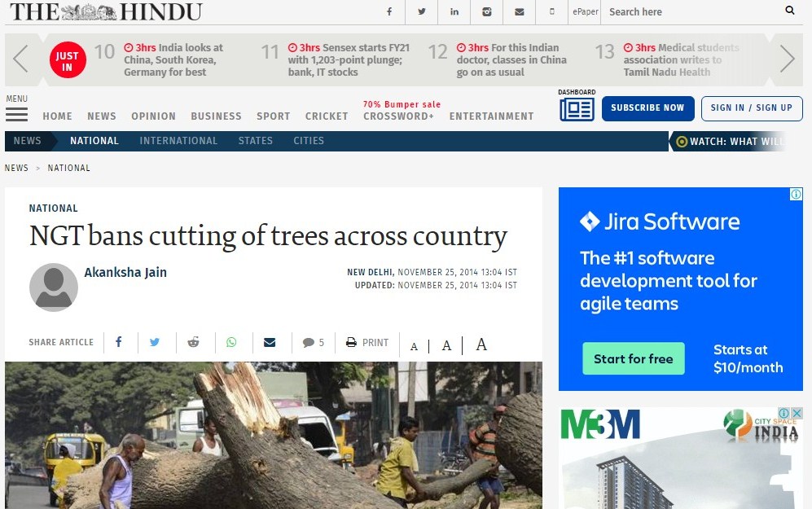Open author Akanksha Jain's profile link
The width and height of the screenshot is (812, 509).
coord(125,272)
